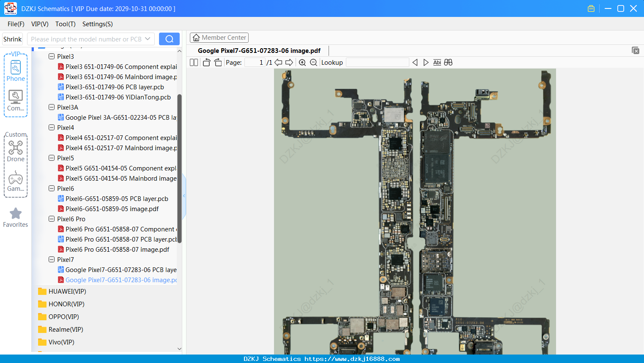Collapse the Pixel6 Pro tree node

[x=52, y=219]
